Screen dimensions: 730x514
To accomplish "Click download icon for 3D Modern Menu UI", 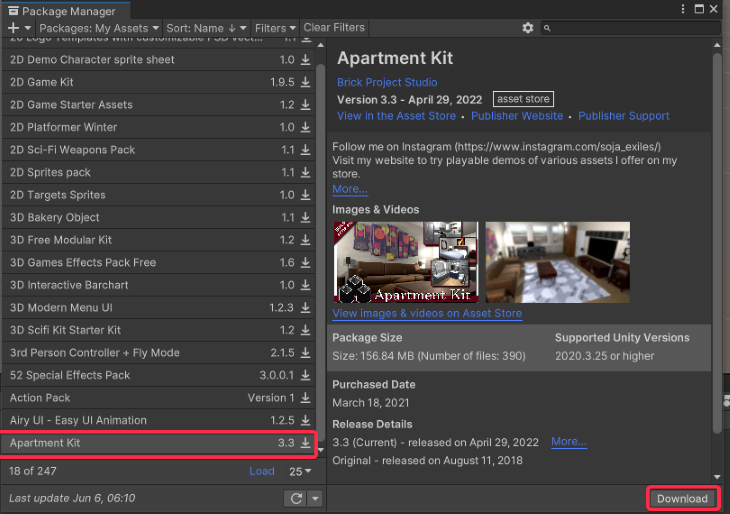I will pos(305,308).
